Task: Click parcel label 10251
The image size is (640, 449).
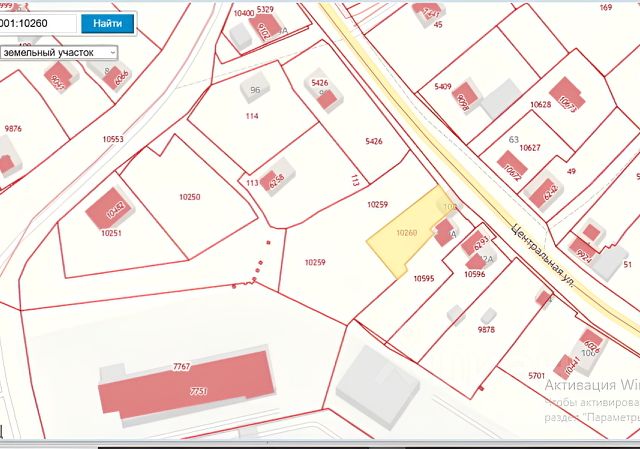Action: 111,233
